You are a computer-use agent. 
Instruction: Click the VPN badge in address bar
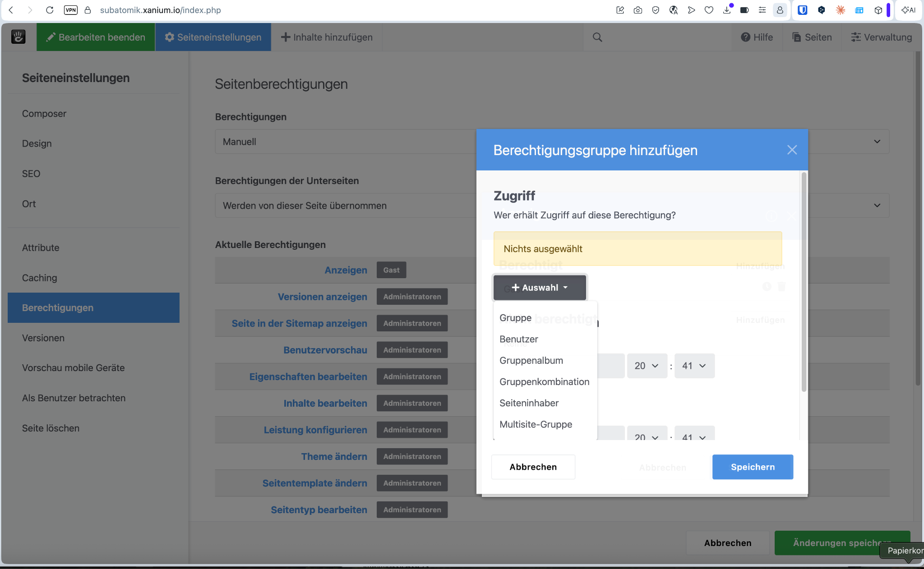point(71,10)
